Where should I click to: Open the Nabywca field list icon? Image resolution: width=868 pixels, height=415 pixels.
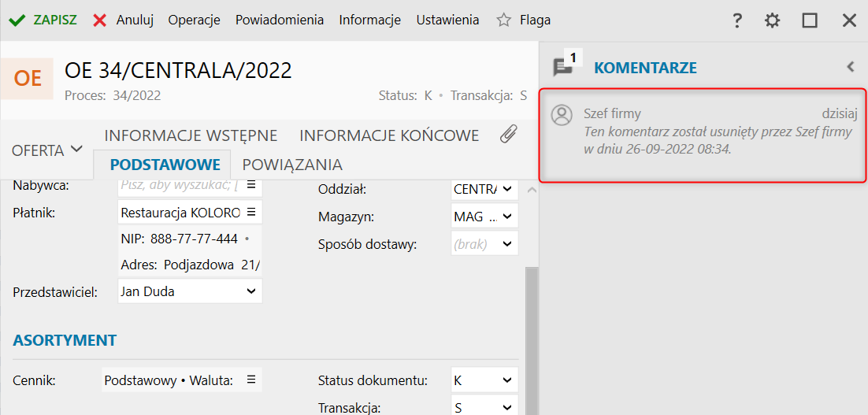point(251,185)
